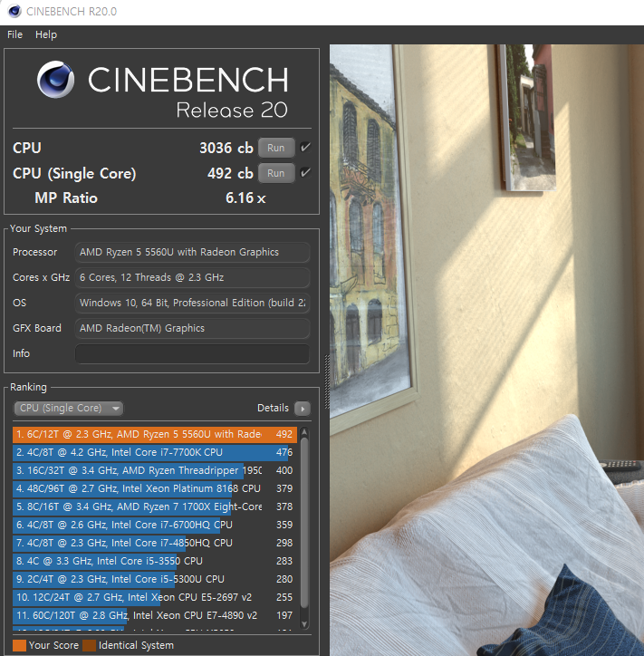
Task: Open the File menu
Action: pos(15,34)
